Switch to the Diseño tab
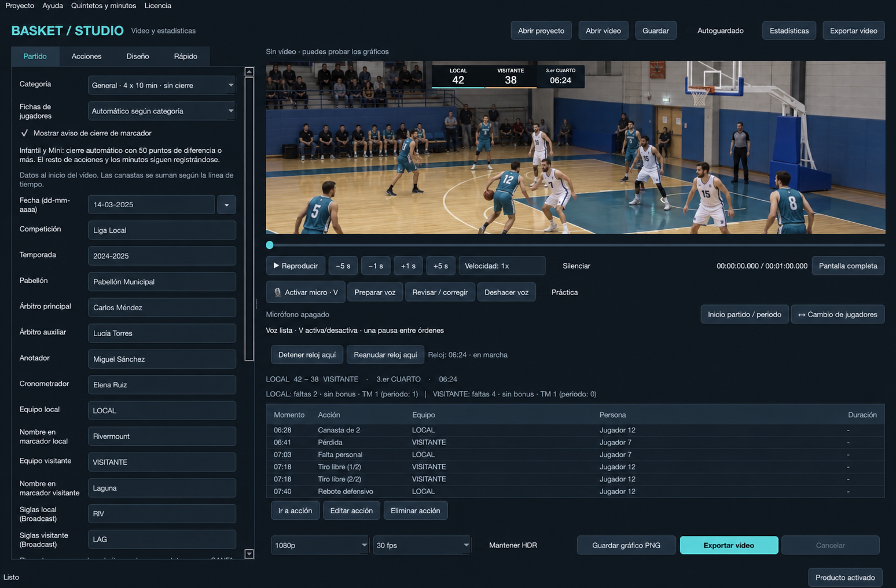Screen dimensions: 896x588 tap(138, 56)
